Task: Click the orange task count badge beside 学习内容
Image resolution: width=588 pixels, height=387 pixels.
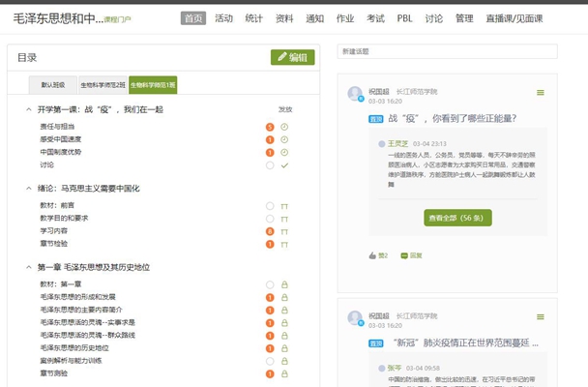Action: point(270,231)
